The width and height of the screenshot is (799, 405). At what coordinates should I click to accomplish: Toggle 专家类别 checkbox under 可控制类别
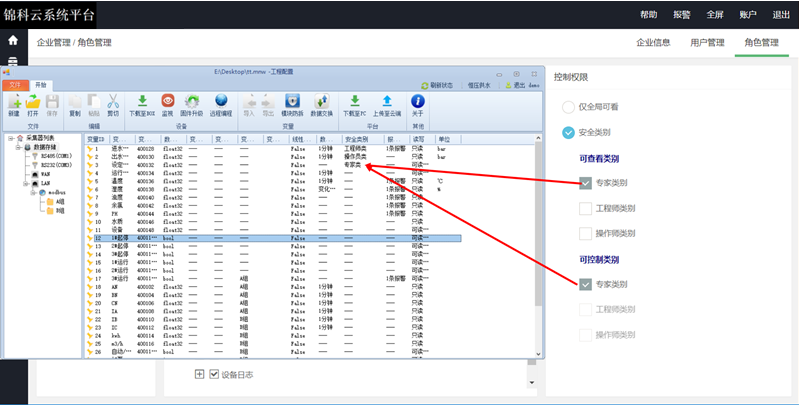tap(585, 284)
